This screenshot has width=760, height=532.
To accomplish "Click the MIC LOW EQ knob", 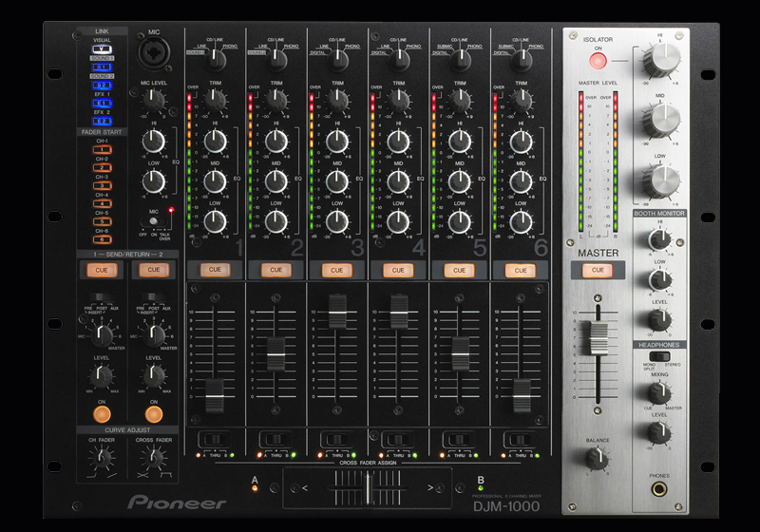I will [154, 181].
